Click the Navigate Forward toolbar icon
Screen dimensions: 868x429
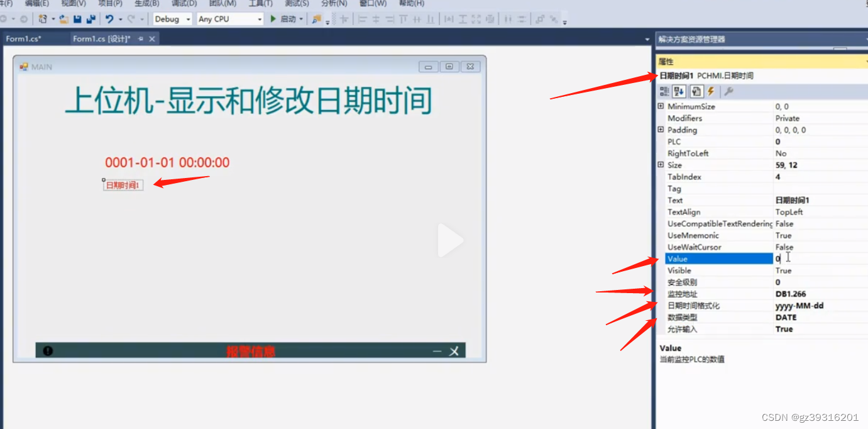point(23,19)
